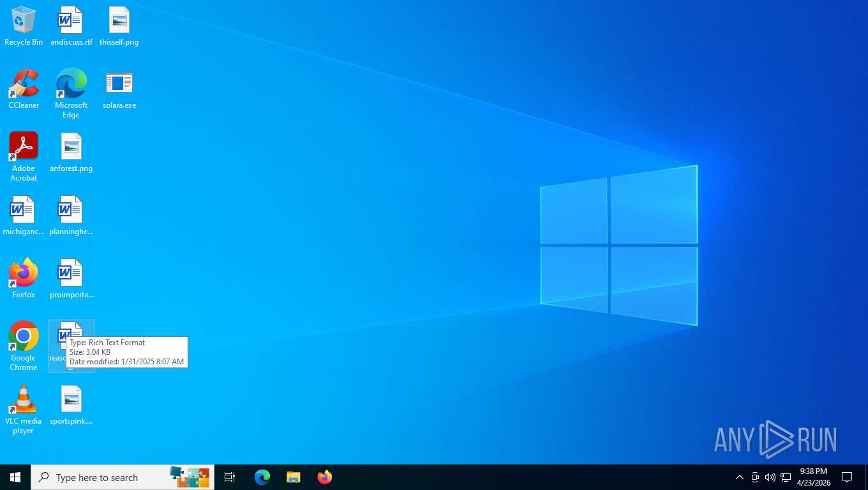
Task: Select the sportspink image file
Action: click(71, 405)
